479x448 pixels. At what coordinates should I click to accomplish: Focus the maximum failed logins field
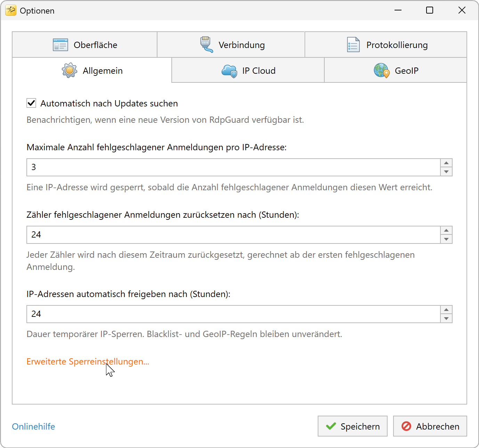234,167
